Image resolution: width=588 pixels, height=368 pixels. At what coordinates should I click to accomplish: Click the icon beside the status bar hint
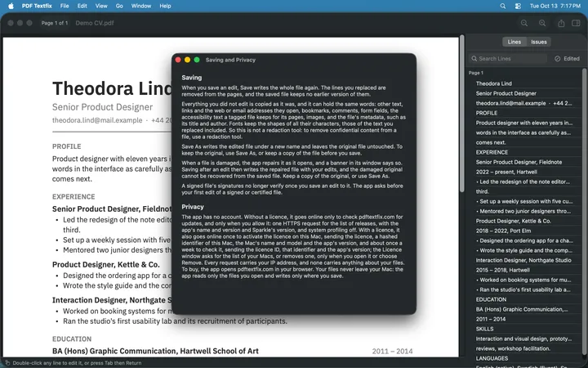click(7, 363)
